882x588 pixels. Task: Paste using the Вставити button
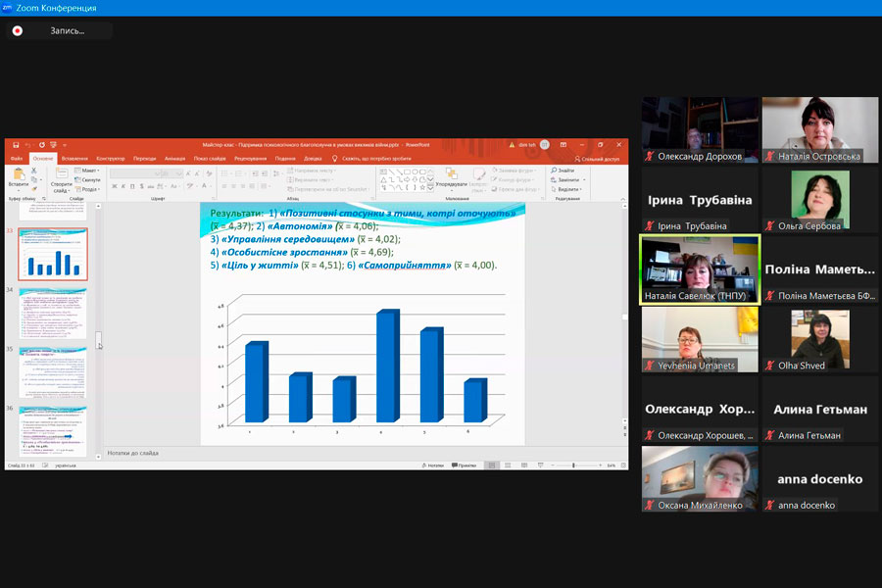pos(18,177)
